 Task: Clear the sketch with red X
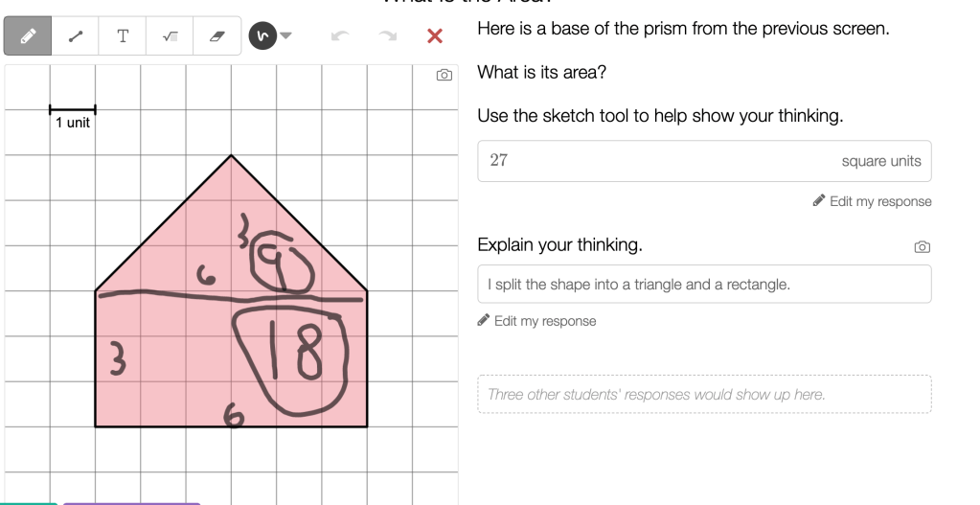(434, 36)
